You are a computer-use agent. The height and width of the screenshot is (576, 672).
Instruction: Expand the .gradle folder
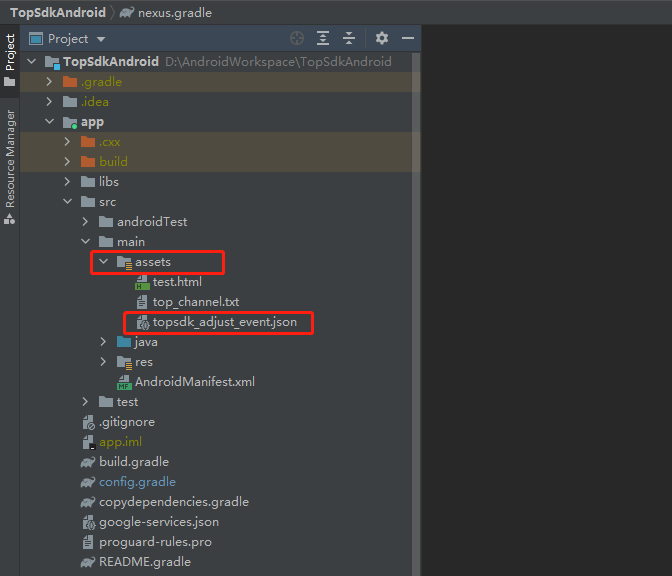[x=49, y=82]
